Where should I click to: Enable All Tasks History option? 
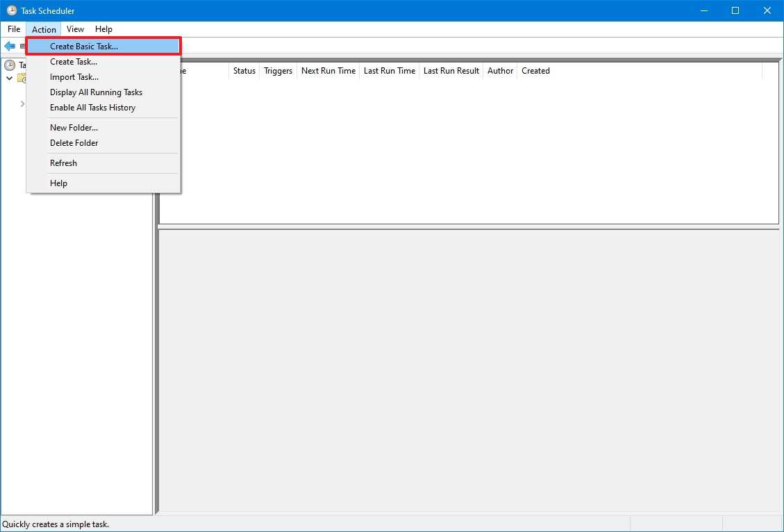click(x=92, y=108)
